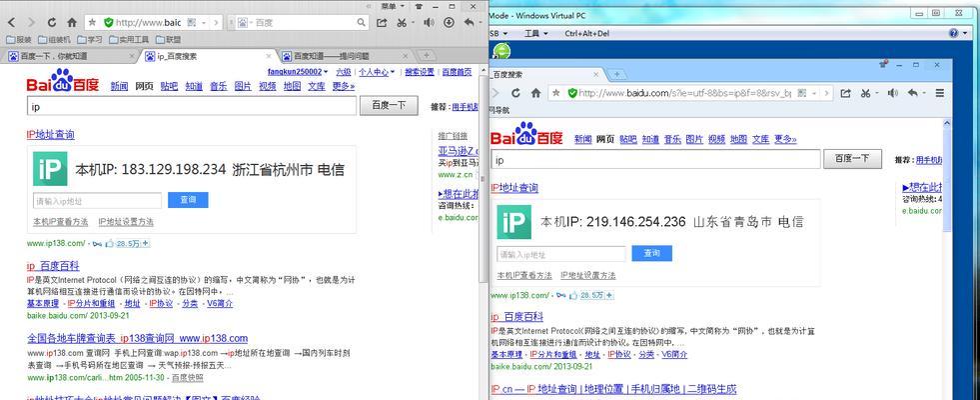Image resolution: width=980 pixels, height=400 pixels.
Task: Open 联盟 bookmarks folder
Action: click(x=168, y=39)
